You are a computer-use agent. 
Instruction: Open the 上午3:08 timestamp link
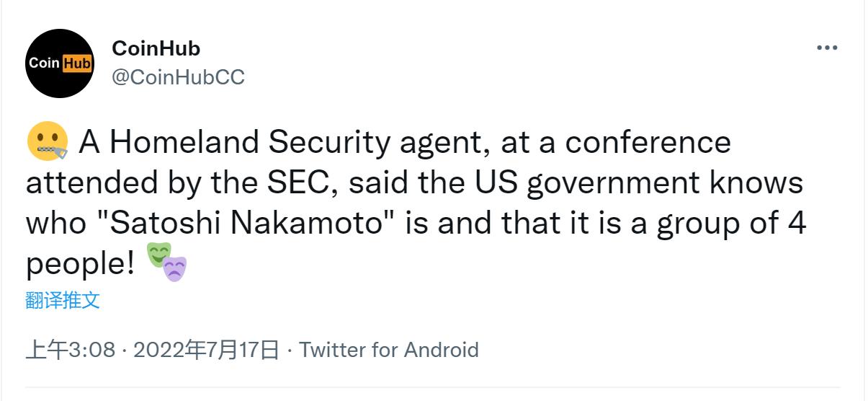click(71, 350)
